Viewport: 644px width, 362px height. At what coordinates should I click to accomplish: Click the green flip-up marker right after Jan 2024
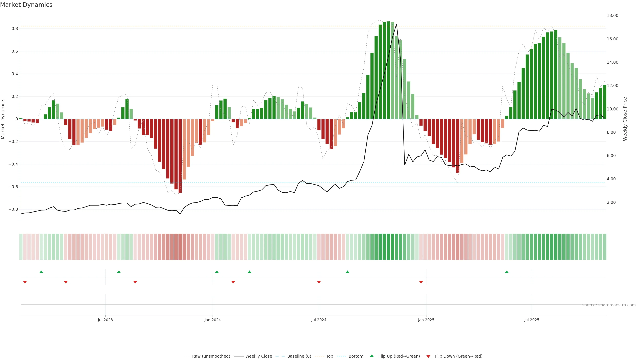(x=217, y=272)
